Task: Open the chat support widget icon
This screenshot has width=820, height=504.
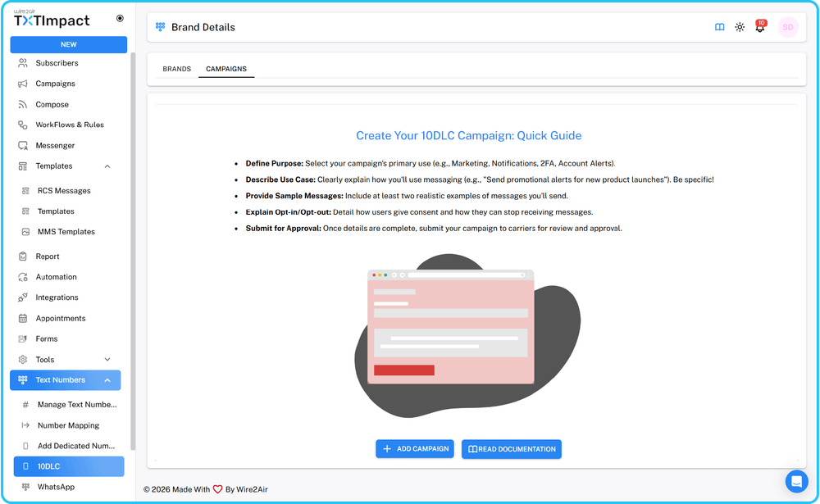Action: 796,481
